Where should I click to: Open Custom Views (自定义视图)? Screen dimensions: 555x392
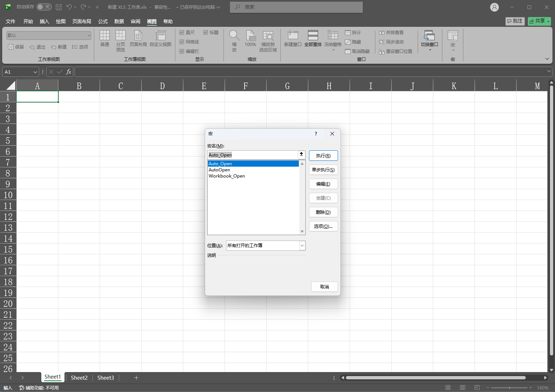(x=160, y=38)
